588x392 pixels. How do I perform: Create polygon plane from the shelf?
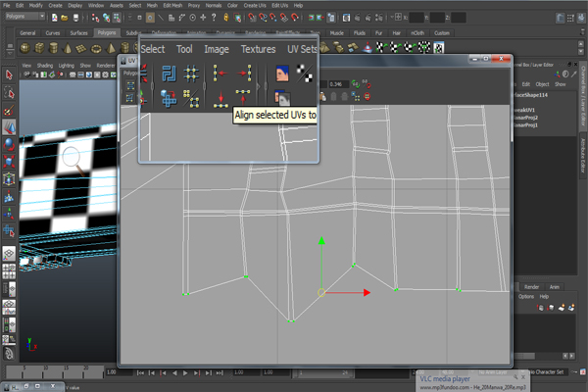click(81, 48)
